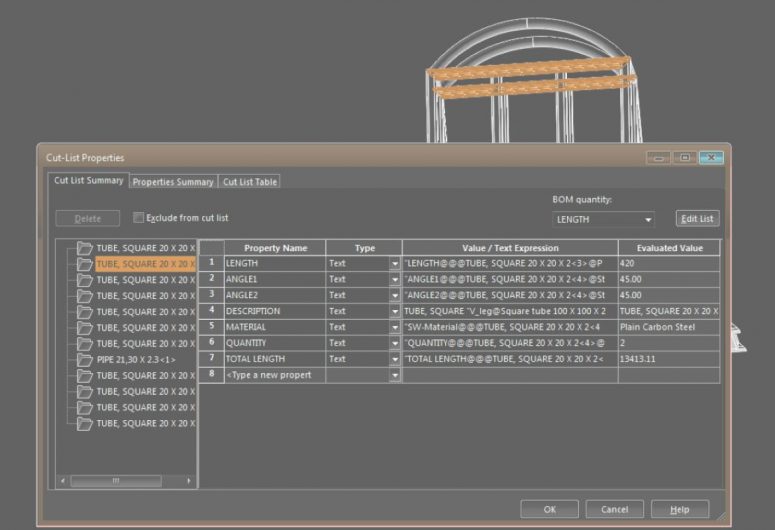Select the PIPE 21,30 X 2.3<1> cut-list item

(136, 360)
